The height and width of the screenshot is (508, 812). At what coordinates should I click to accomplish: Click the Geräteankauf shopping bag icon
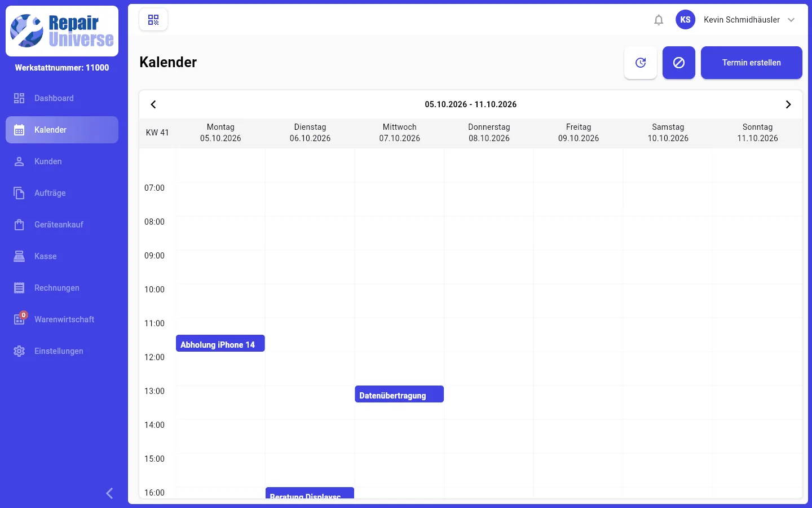click(19, 225)
